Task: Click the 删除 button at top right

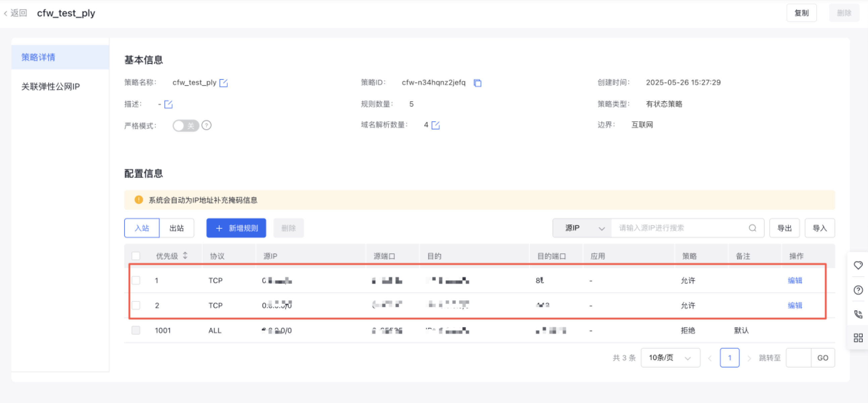Action: (844, 13)
